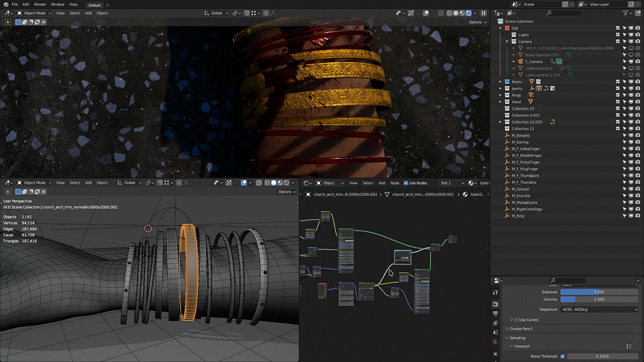Open the Render properties tab icon
The image size is (644, 362).
coord(495,304)
